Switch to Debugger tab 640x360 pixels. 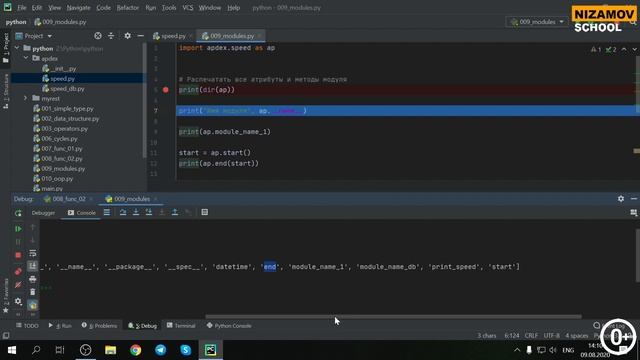[43, 213]
